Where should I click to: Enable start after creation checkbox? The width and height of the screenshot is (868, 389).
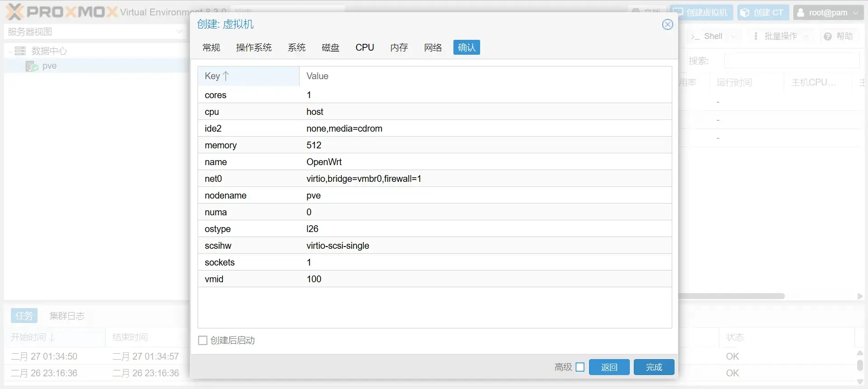coord(203,340)
